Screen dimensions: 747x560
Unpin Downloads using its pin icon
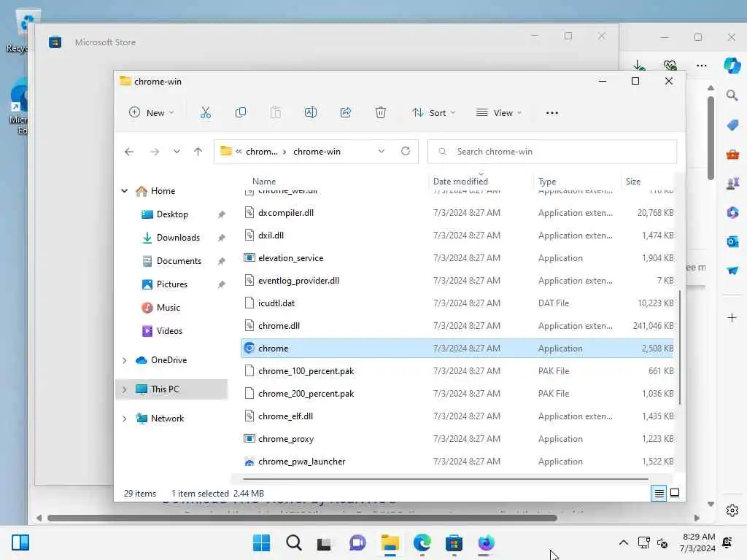(x=222, y=238)
